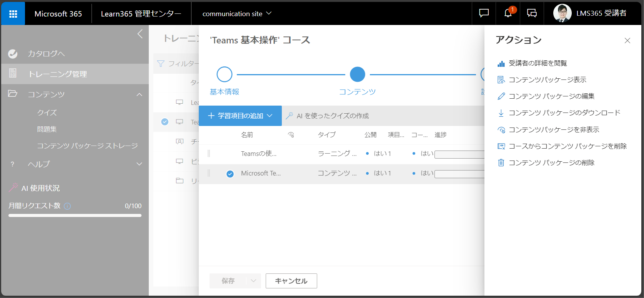Click the visibility column header icon

click(x=291, y=135)
